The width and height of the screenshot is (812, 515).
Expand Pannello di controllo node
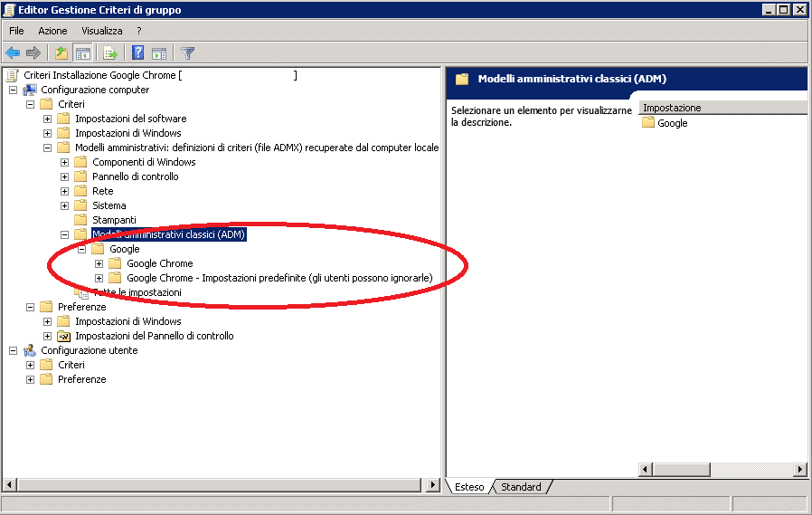coord(65,177)
